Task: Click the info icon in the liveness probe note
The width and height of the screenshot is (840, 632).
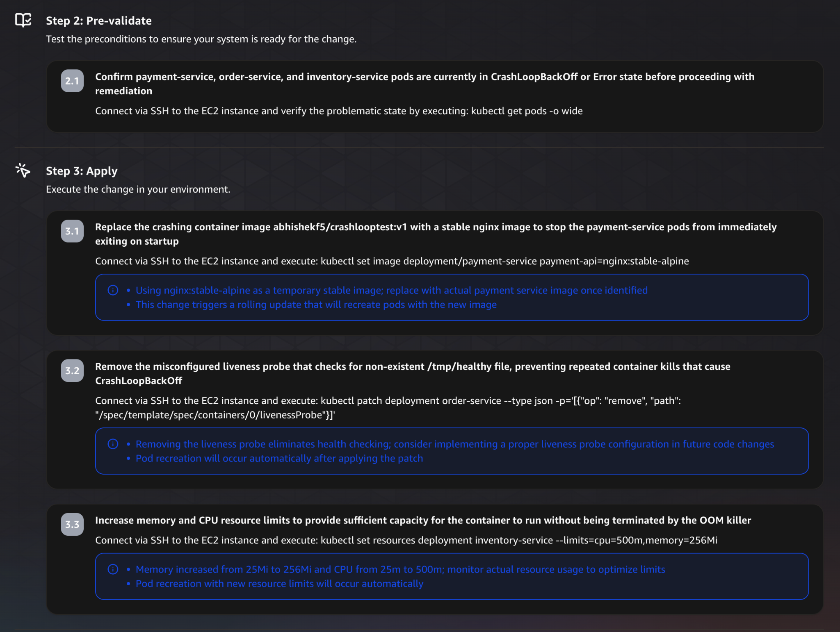Action: click(x=113, y=444)
